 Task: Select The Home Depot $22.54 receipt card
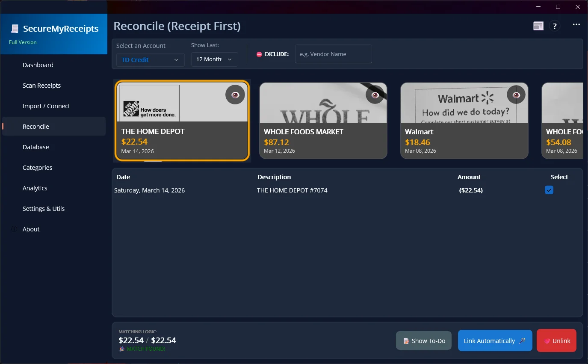pyautogui.click(x=182, y=121)
